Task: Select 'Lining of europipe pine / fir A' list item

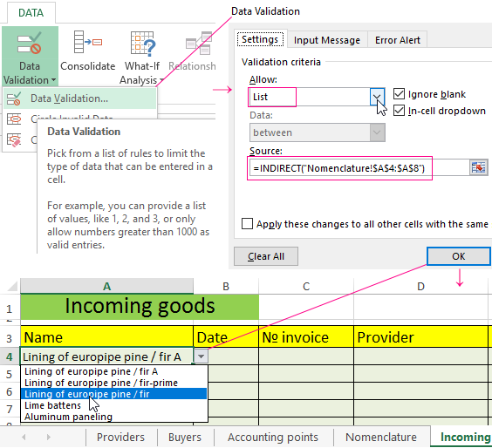Action: 114,371
